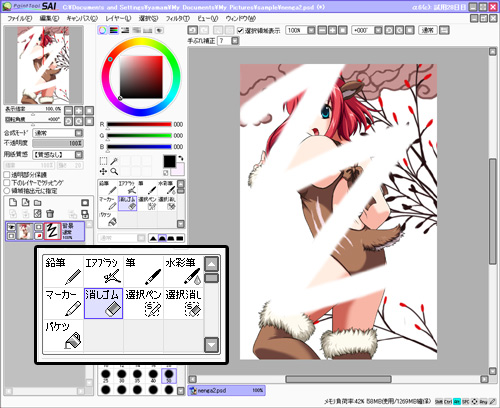The width and height of the screenshot is (500, 408).
Task: Zoom out using navigator minus button
Action: point(68,110)
